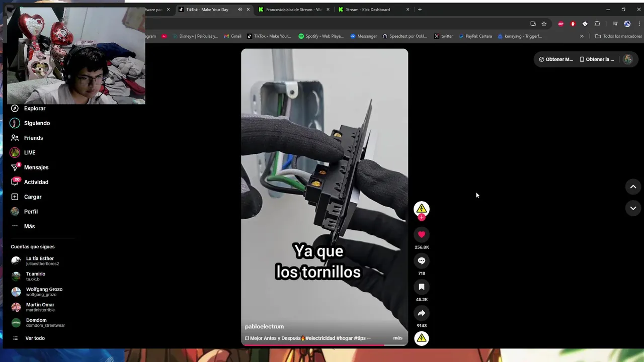Open the creator avatar above the like button
The width and height of the screenshot is (644, 362).
pyautogui.click(x=422, y=208)
